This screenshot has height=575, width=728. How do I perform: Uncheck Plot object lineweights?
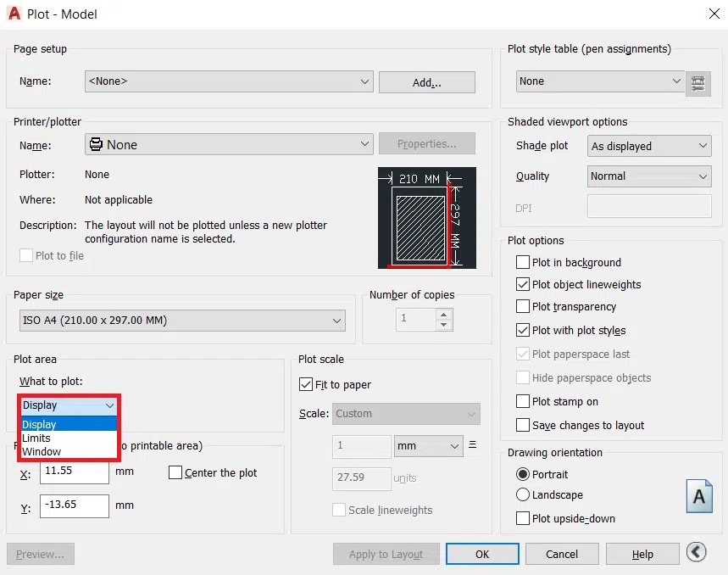click(x=523, y=285)
